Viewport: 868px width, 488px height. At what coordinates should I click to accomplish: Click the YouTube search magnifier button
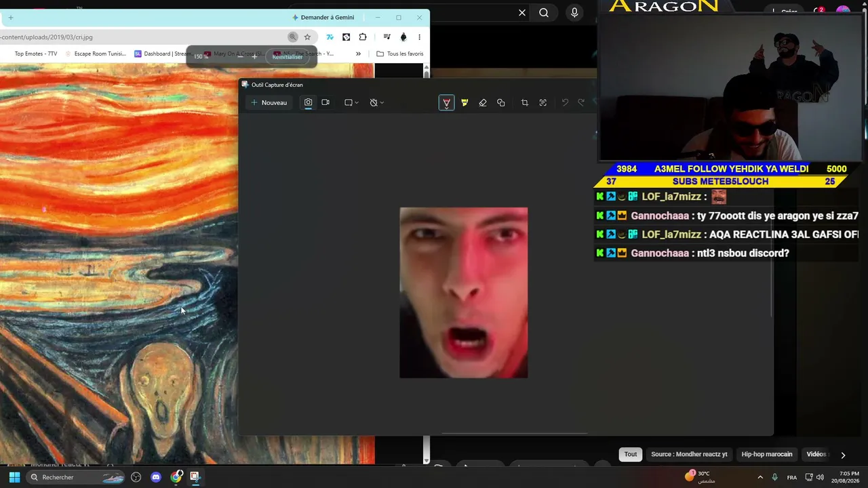coord(544,12)
